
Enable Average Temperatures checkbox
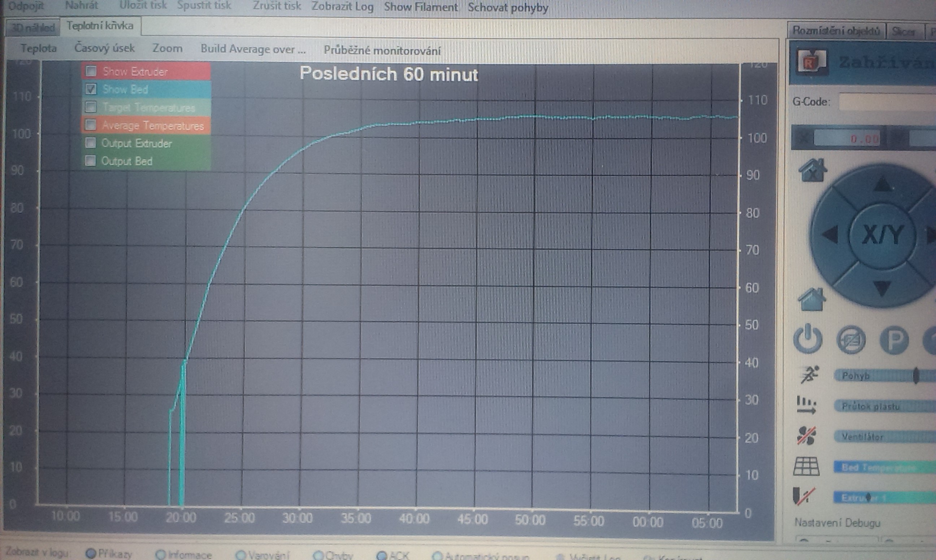tap(91, 125)
